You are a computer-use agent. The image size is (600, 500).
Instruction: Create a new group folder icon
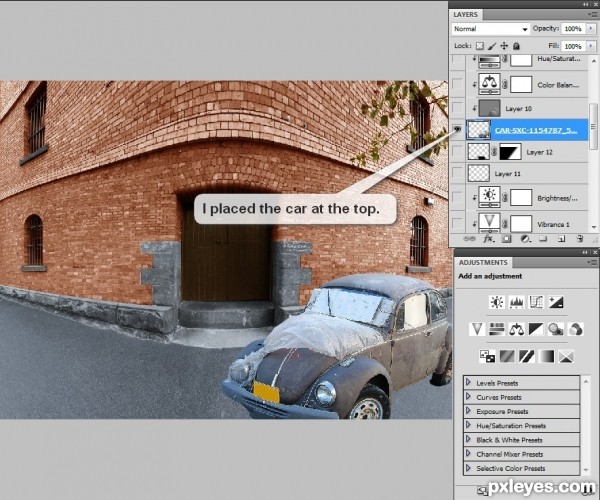(x=543, y=239)
